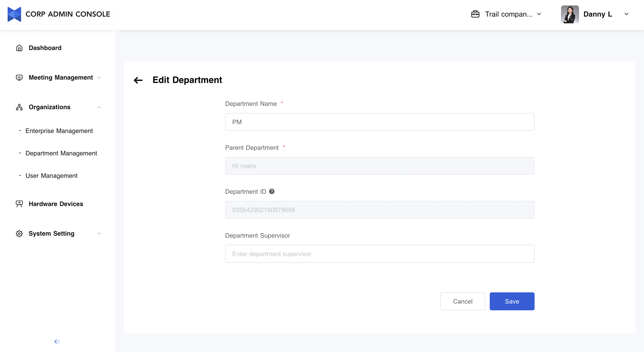The height and width of the screenshot is (352, 644).
Task: Click the Cancel button
Action: click(x=463, y=301)
